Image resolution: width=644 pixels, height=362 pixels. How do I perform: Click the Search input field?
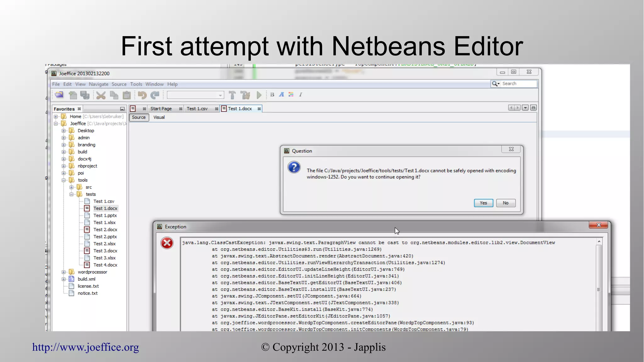point(519,83)
